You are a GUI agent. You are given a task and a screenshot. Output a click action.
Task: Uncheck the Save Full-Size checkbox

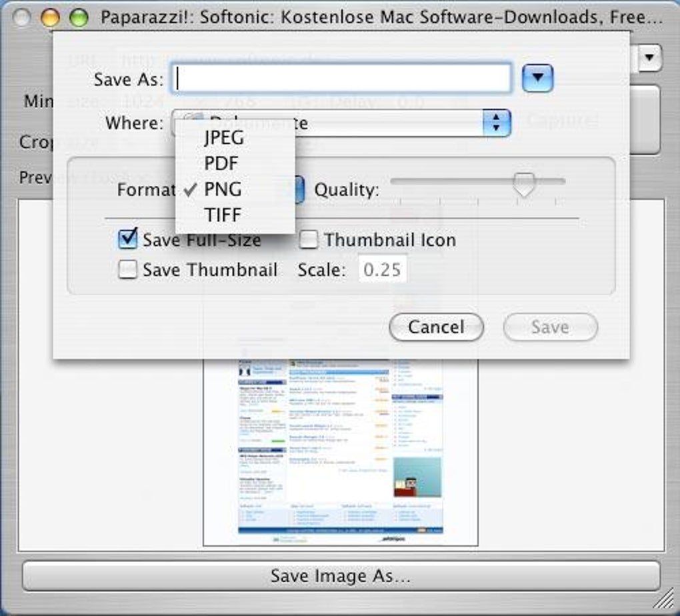click(128, 239)
